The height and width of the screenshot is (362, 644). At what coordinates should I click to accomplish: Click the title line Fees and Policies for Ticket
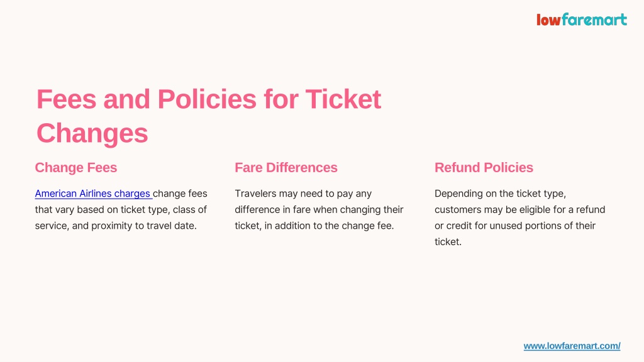click(x=209, y=99)
